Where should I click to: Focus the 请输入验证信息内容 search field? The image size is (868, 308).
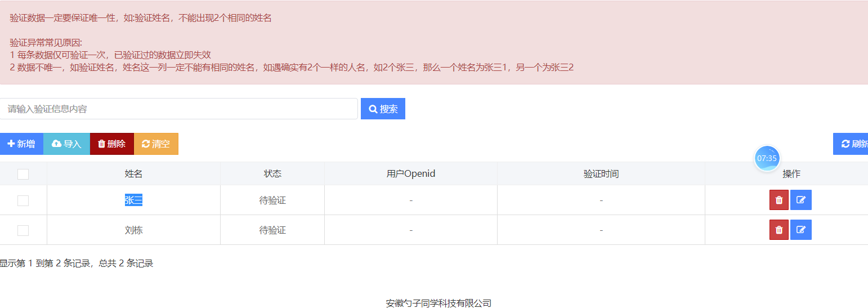point(178,109)
